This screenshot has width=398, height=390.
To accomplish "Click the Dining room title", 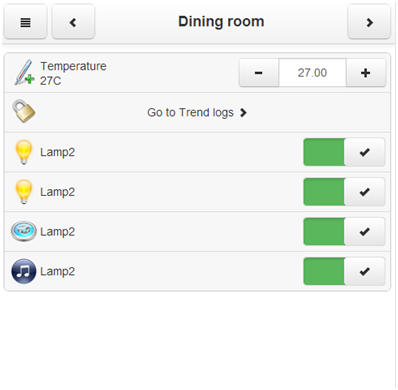I will tap(221, 22).
